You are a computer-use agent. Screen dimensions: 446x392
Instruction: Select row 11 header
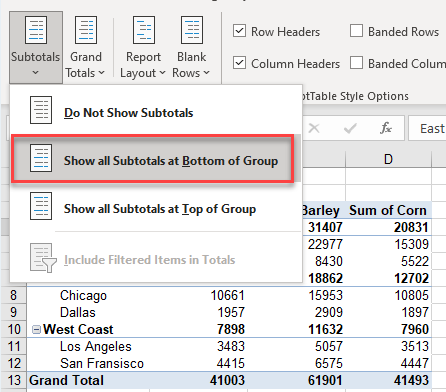13,346
